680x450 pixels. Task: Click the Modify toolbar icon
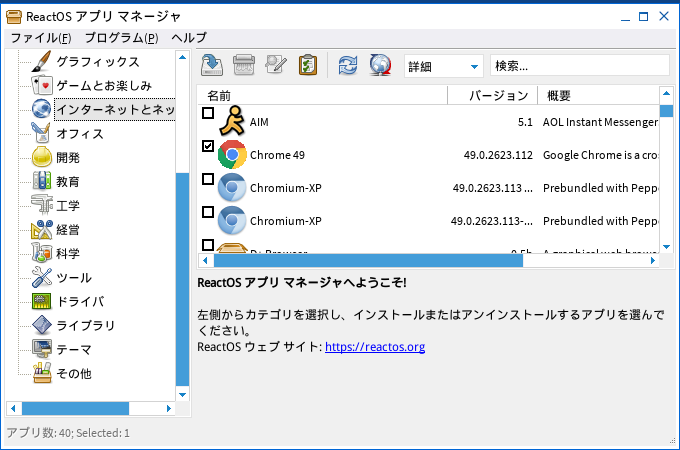pyautogui.click(x=276, y=65)
